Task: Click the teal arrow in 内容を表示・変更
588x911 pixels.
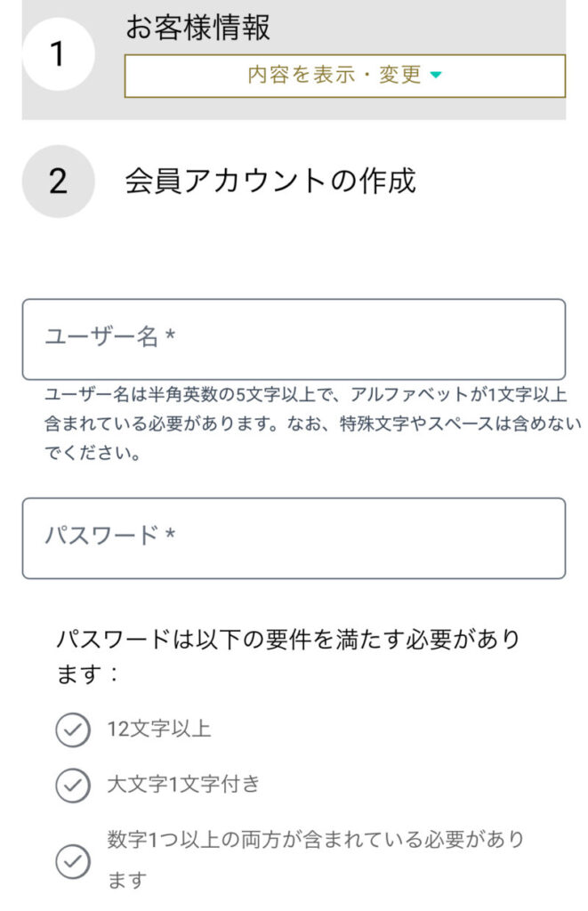Action: point(436,76)
